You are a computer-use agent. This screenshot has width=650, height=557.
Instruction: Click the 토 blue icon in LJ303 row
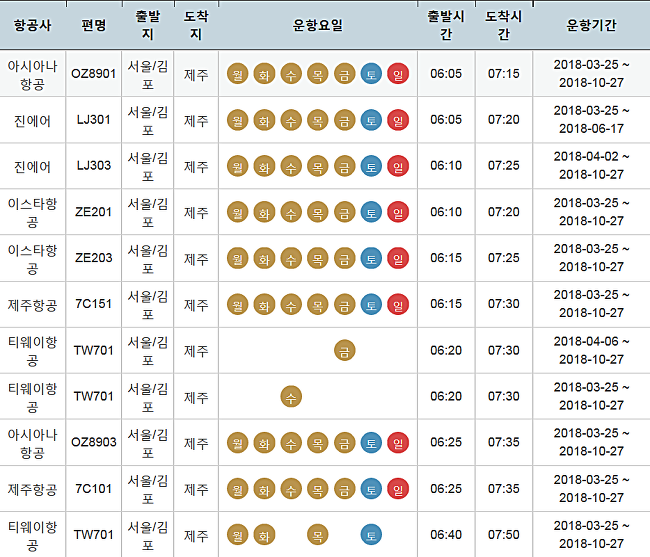pos(371,166)
